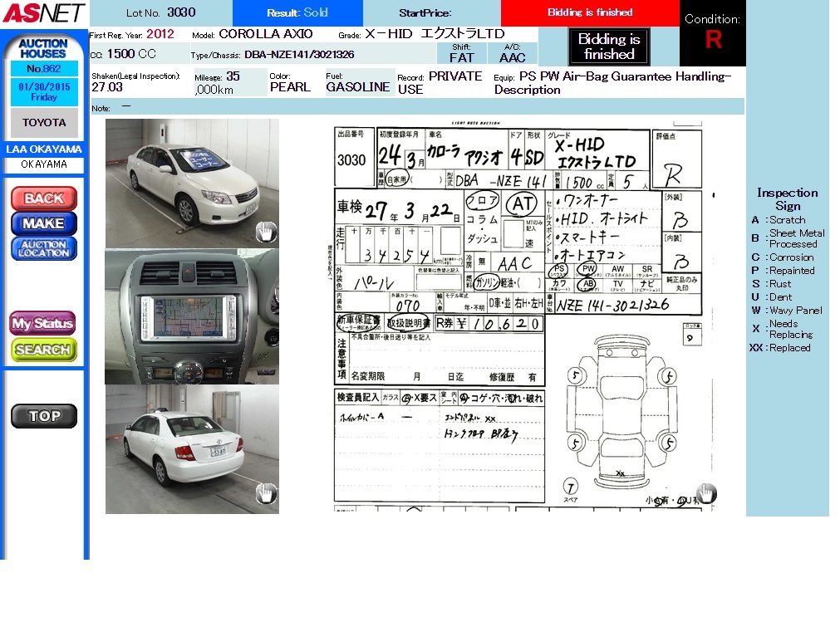The height and width of the screenshot is (617, 840).
Task: Go to AUCTION LOCATION page
Action: [x=43, y=248]
